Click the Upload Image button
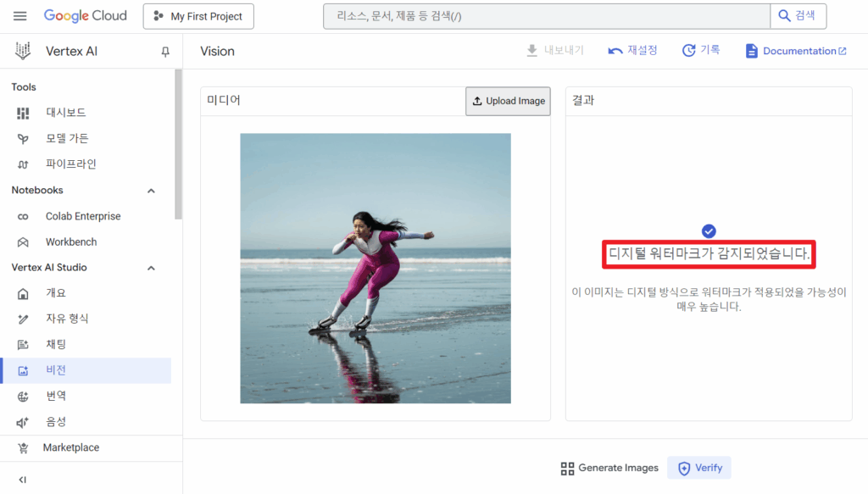This screenshot has width=868, height=494. (509, 101)
